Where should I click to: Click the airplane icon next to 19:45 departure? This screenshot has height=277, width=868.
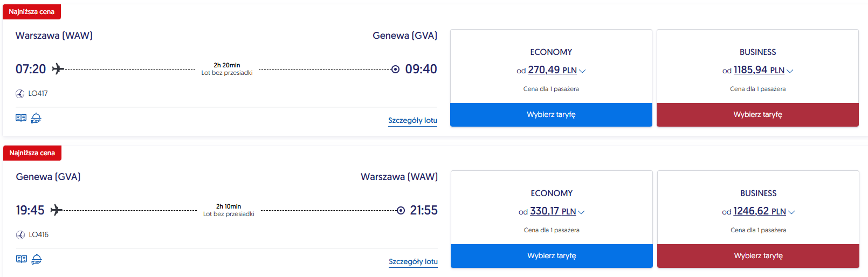coord(57,210)
